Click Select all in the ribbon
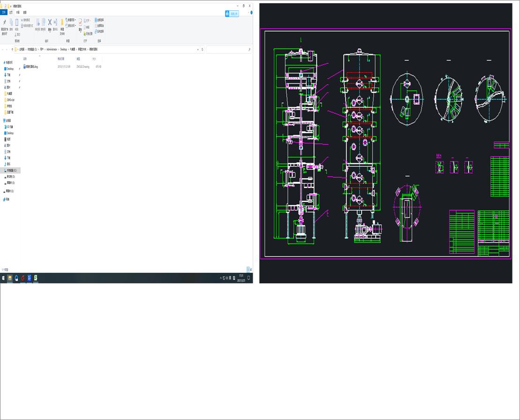This screenshot has height=420, width=520. [x=99, y=20]
